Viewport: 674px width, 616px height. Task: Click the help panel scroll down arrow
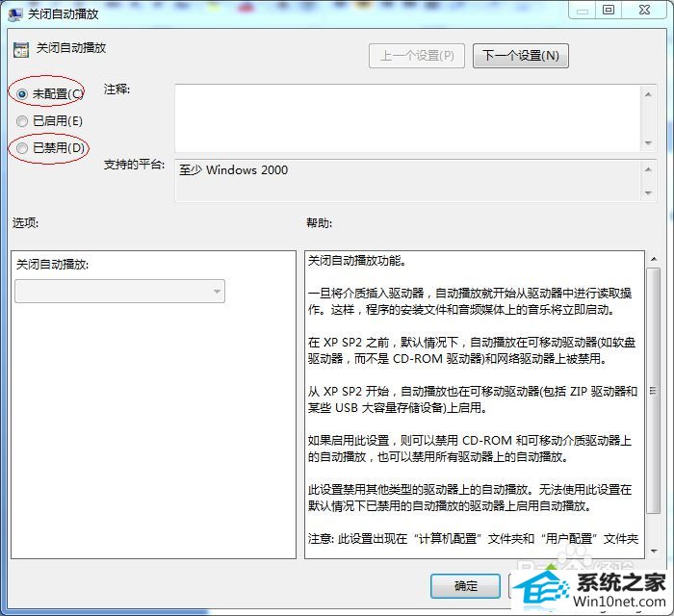[654, 551]
